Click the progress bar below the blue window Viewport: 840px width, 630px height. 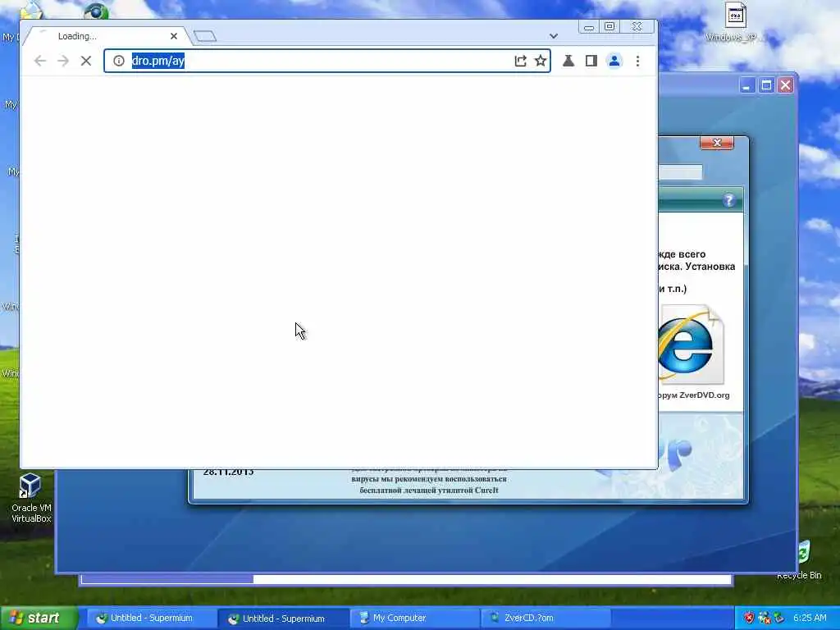(x=406, y=579)
